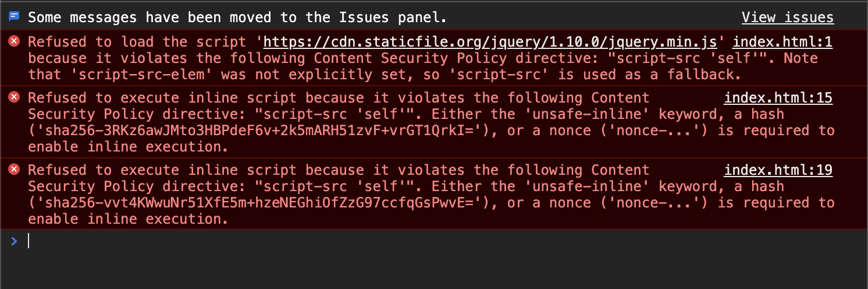
Task: Click the red error icon beside the jquery script error
Action: pyautogui.click(x=15, y=41)
